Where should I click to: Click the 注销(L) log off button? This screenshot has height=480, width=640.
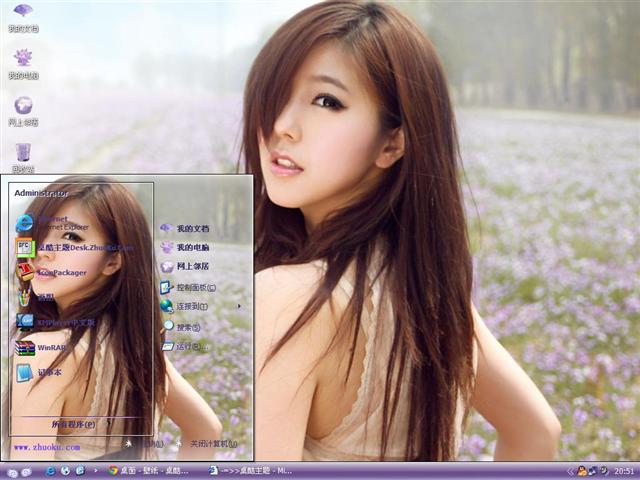pos(145,444)
